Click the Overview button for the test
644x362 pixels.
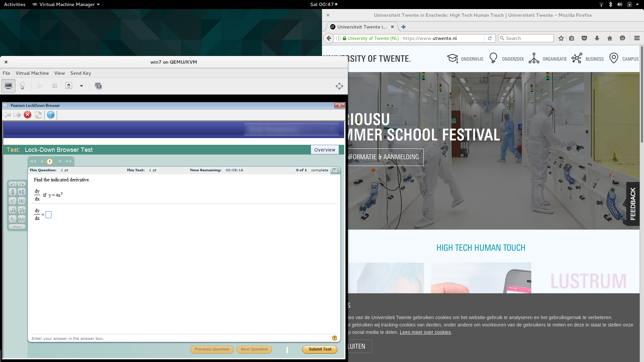(325, 149)
